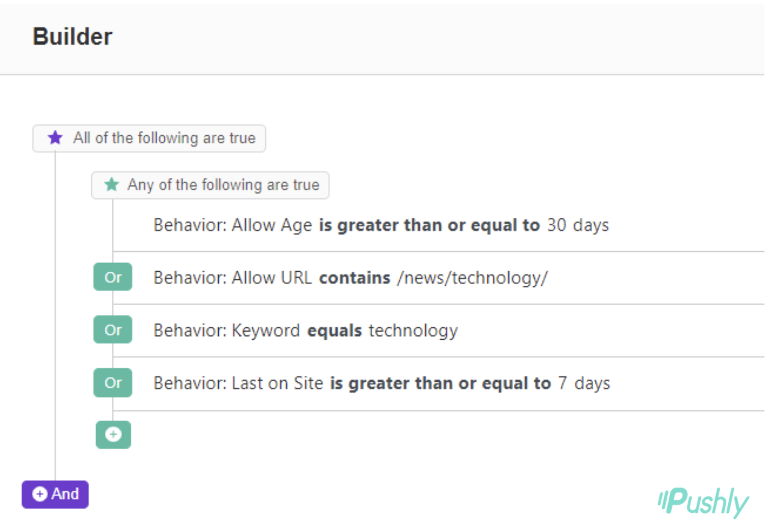Select the 'Behavior: Last on Site' rule label
The height and width of the screenshot is (532, 766).
[238, 383]
